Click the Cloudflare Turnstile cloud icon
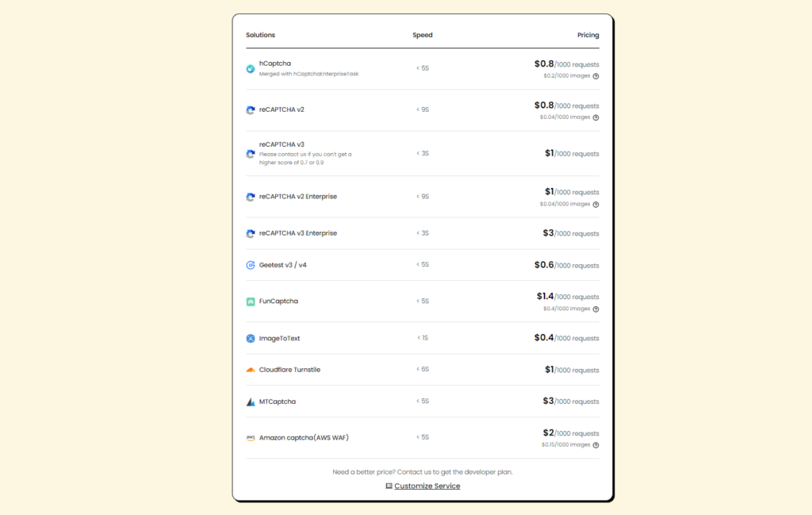 pyautogui.click(x=251, y=370)
